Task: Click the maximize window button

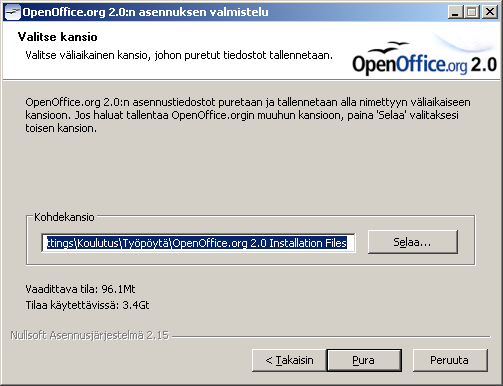Action: point(472,12)
